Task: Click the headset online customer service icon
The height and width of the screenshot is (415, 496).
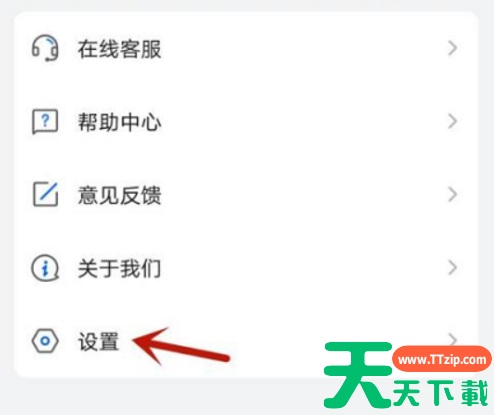Action: [45, 49]
